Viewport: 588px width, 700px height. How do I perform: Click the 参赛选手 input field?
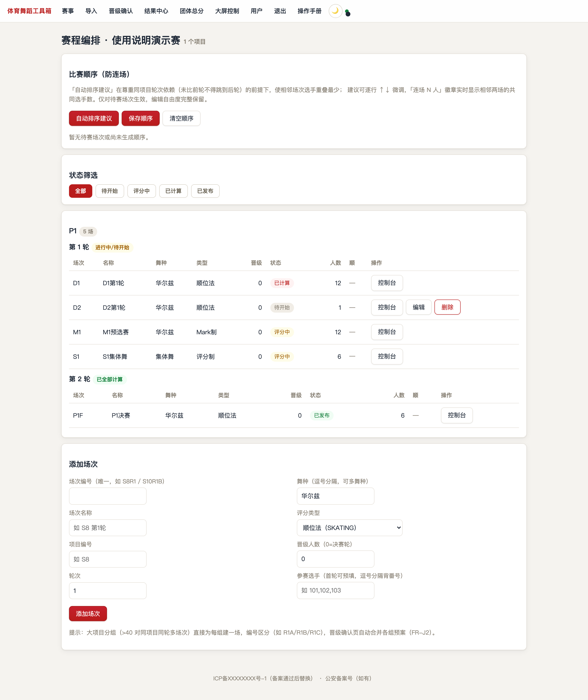coord(335,590)
